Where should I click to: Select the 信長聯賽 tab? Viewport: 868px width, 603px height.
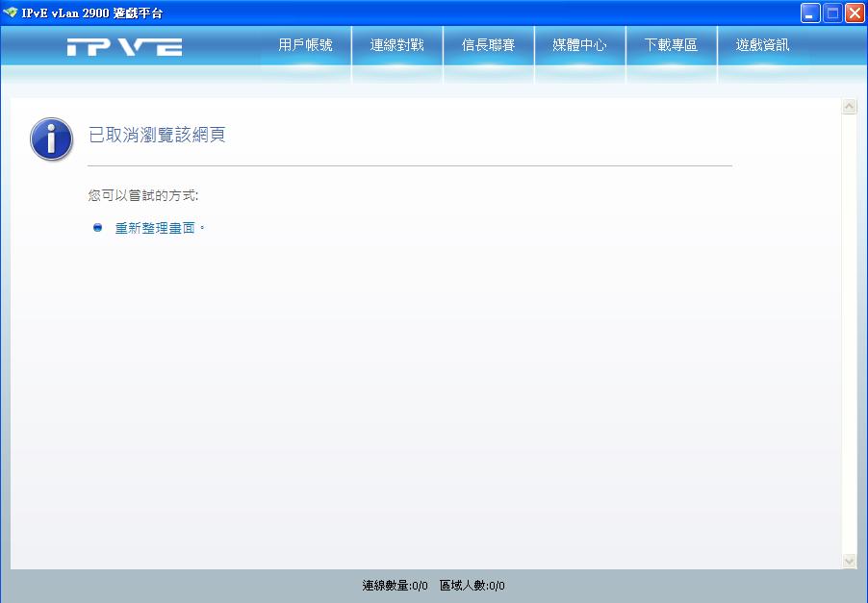488,45
